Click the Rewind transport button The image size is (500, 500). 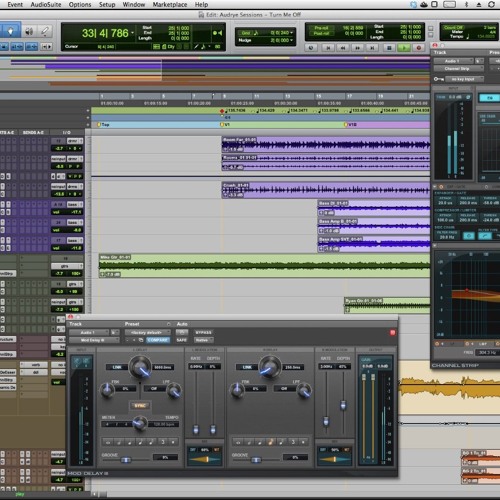(343, 48)
